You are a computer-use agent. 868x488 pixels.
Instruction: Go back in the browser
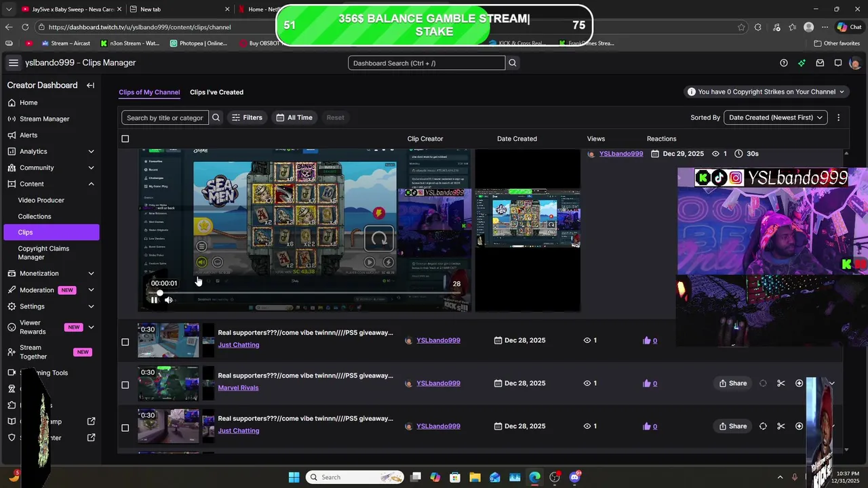tap(8, 27)
